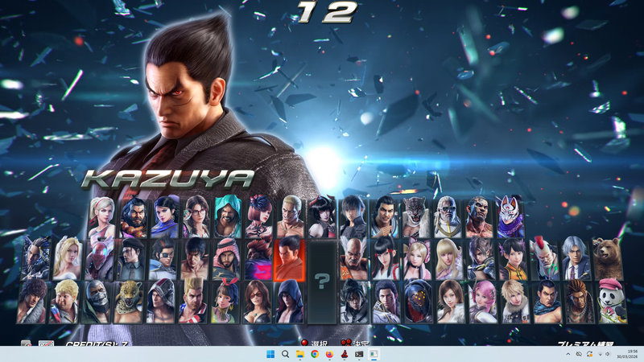Viewport: 644px width, 362px height.
Task: Select Lidia with the red headband
Action: click(101, 217)
